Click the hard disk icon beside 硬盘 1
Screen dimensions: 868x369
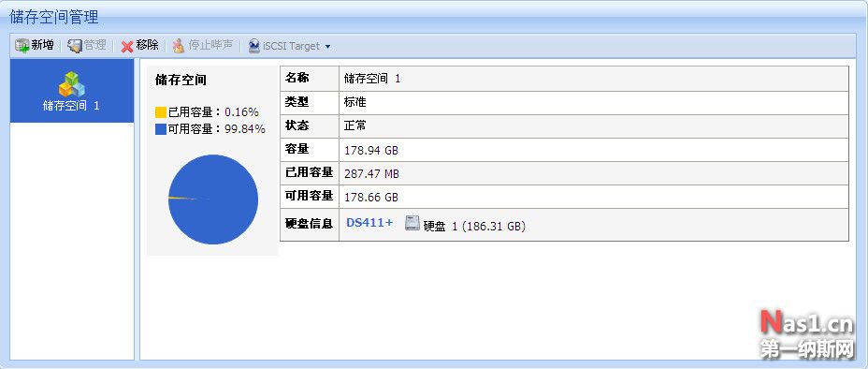[x=412, y=223]
